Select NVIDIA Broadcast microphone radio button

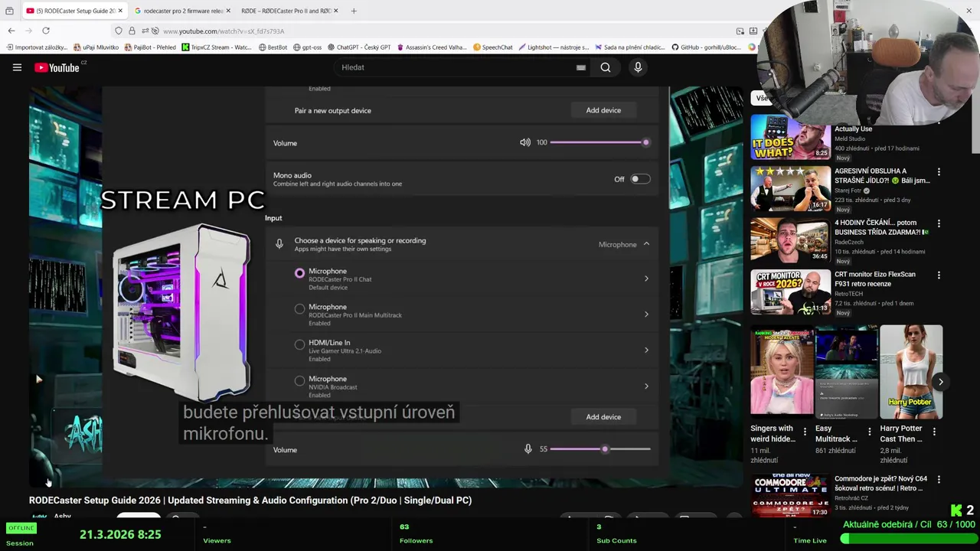(x=299, y=380)
